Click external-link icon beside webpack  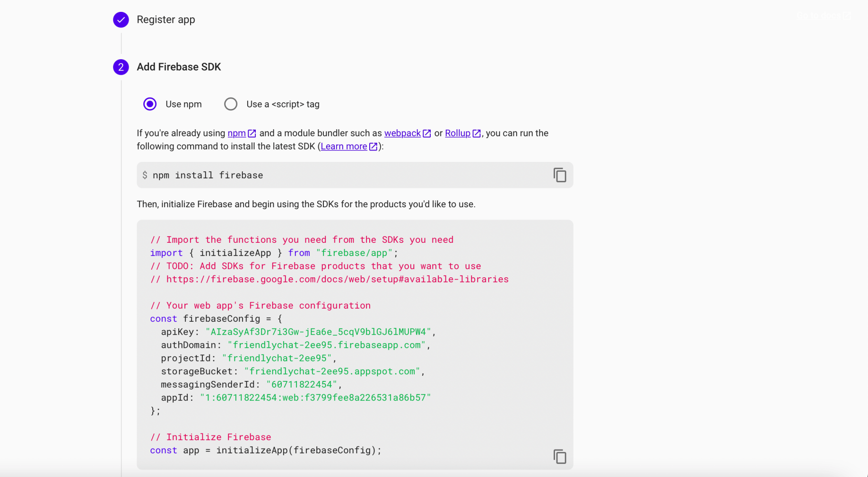pos(426,133)
